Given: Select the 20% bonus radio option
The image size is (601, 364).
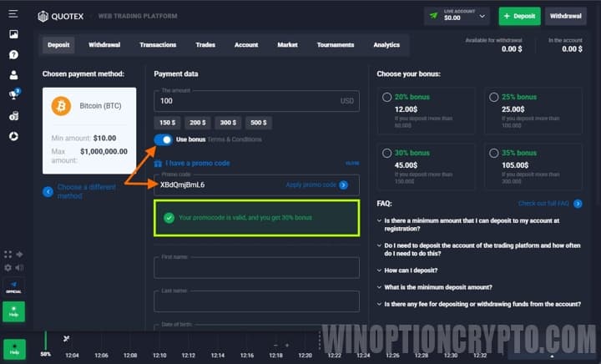Looking at the screenshot, I should [x=386, y=98].
